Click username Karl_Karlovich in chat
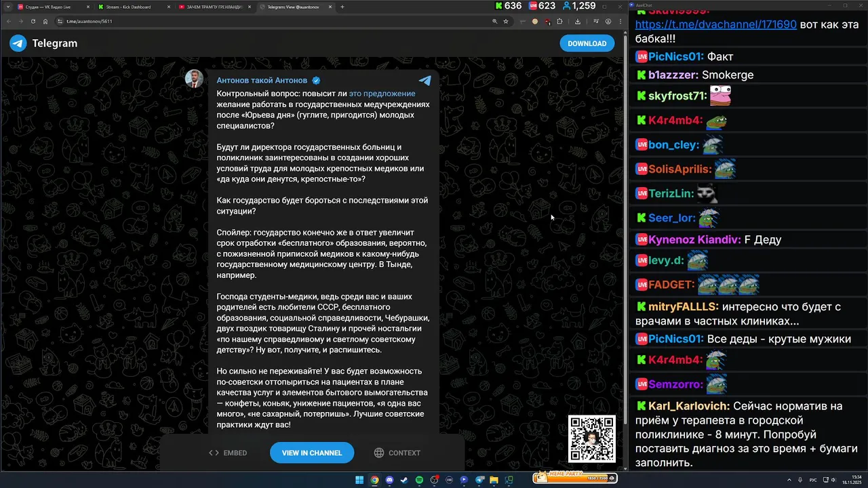The width and height of the screenshot is (868, 488). pyautogui.click(x=689, y=407)
